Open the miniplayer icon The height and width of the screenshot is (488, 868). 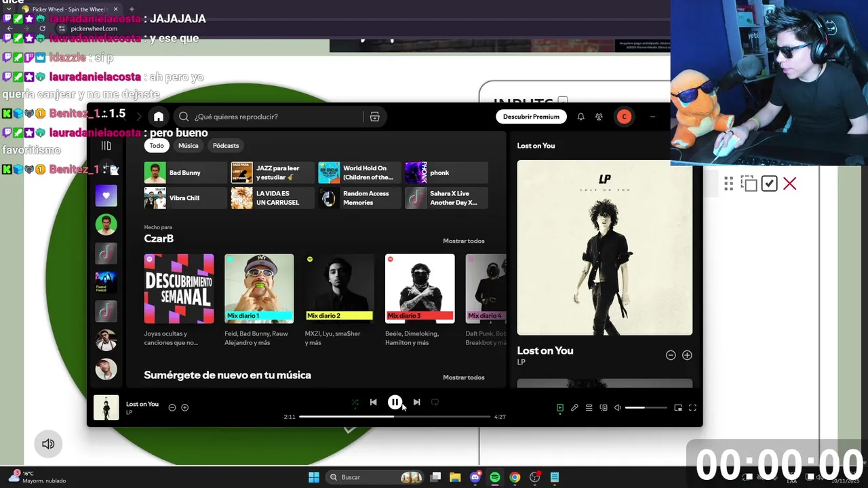click(x=677, y=408)
